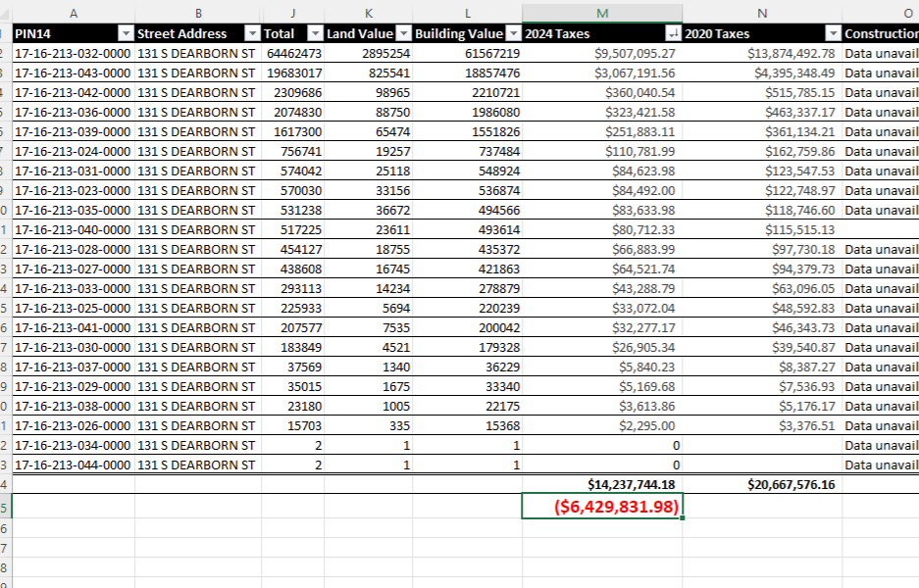Select column L header
Screen dimensions: 919x588
[467, 13]
